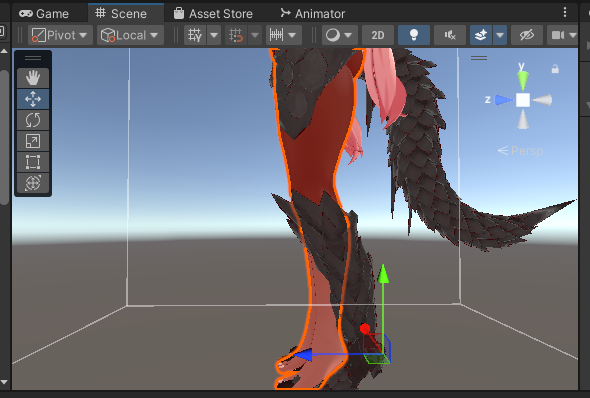This screenshot has height=398, width=590.
Task: Click the blue Z axis gizmo cone
Action: [503, 100]
